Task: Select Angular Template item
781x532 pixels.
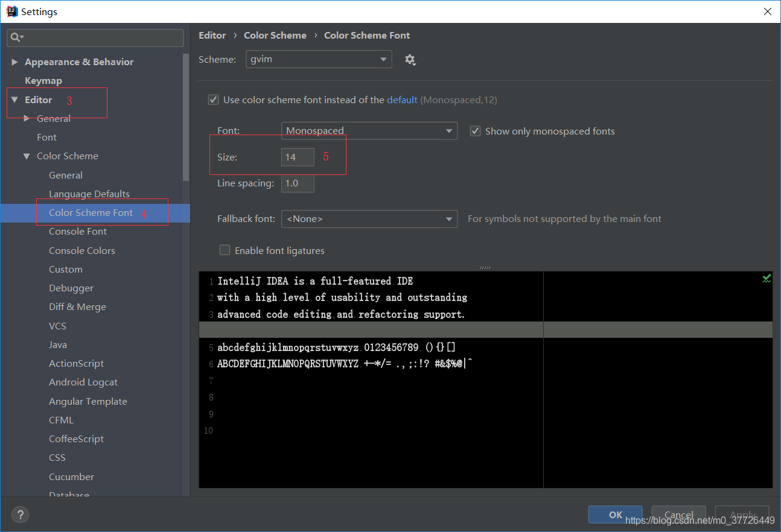Action: coord(88,402)
